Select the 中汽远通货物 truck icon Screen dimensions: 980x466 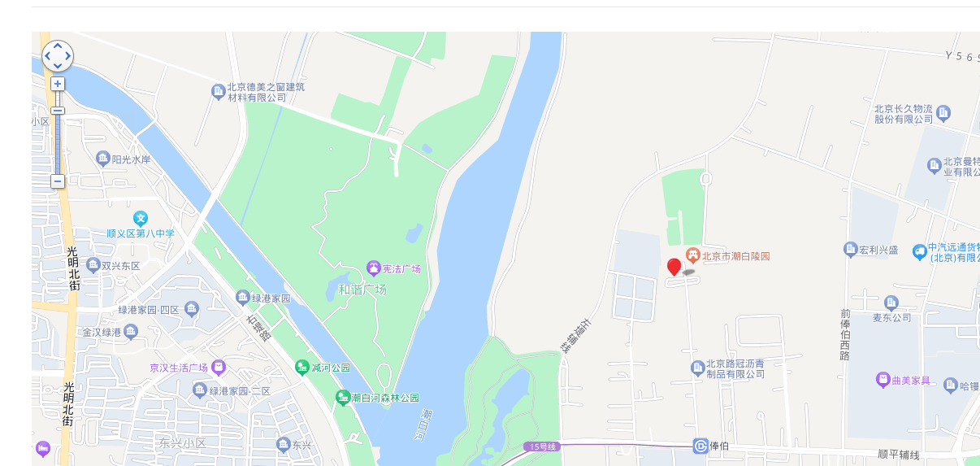click(920, 251)
